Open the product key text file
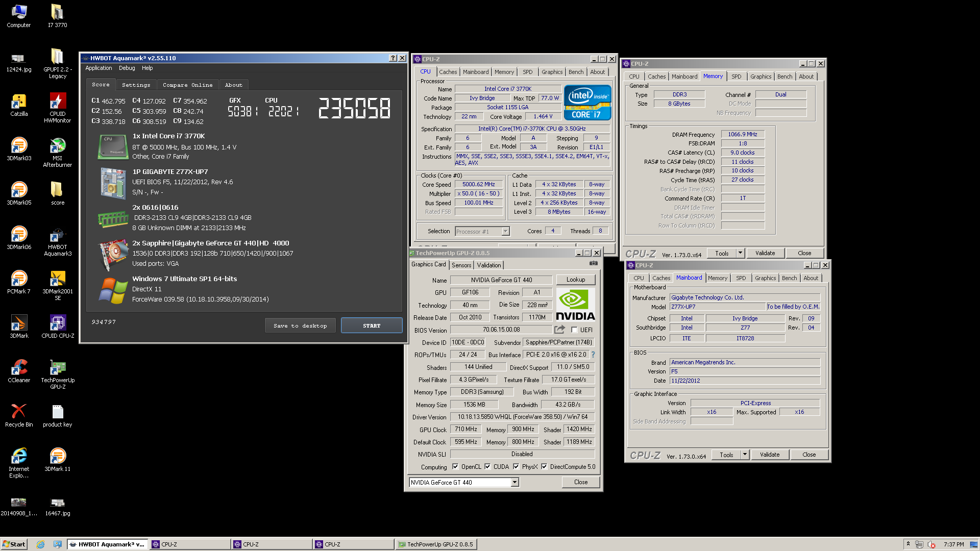 point(57,415)
